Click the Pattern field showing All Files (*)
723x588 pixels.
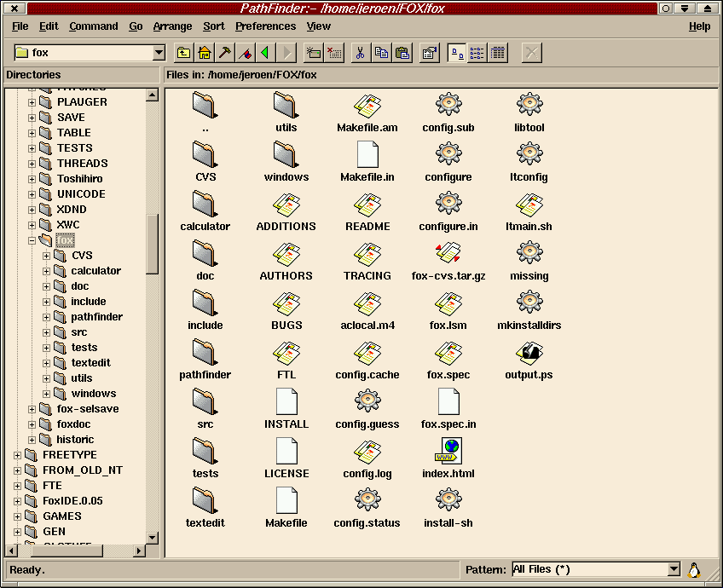pyautogui.click(x=590, y=569)
